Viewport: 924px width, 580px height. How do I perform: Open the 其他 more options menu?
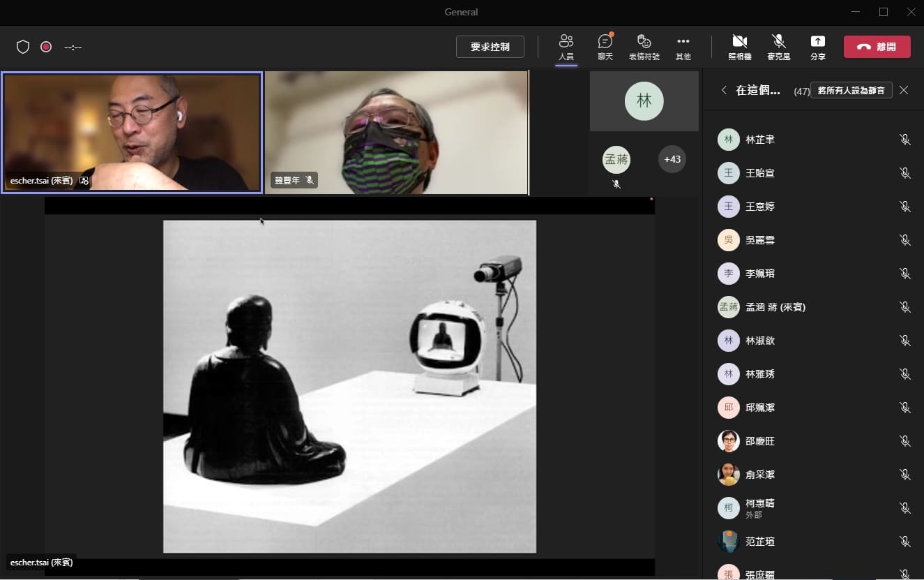click(683, 46)
